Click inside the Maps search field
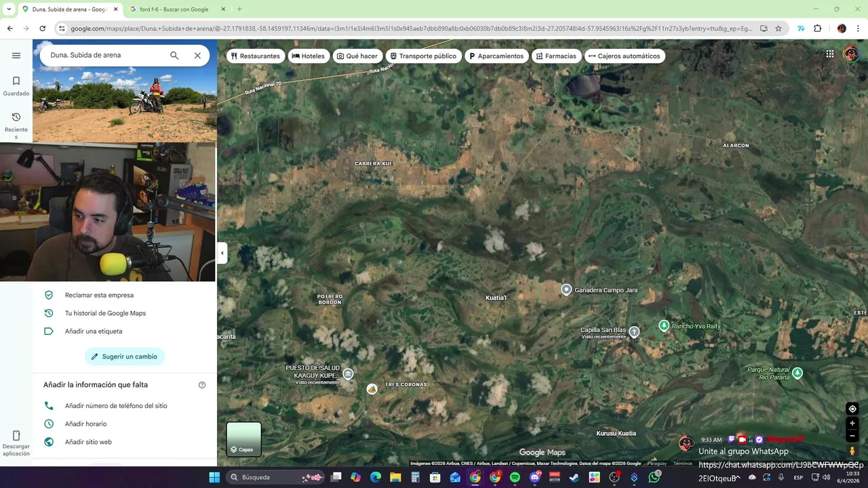Screen dimensions: 868x488 point(105,55)
